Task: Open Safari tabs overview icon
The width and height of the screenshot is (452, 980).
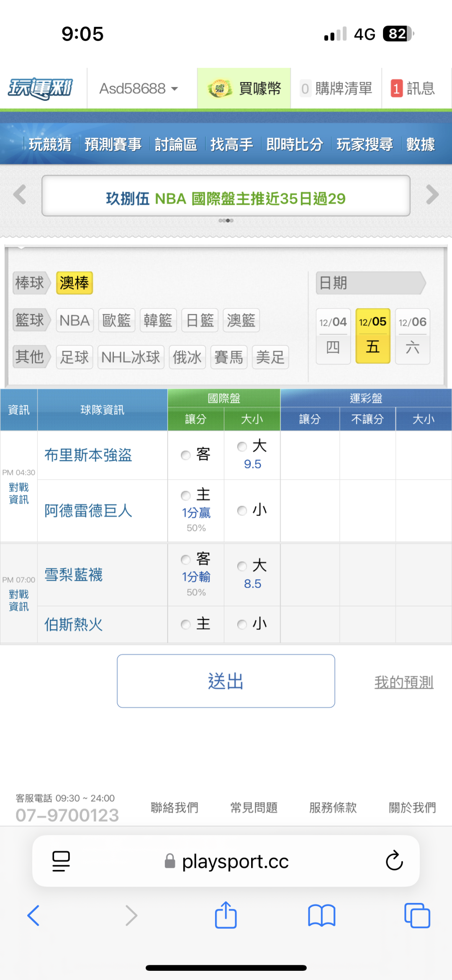Action: (417, 915)
